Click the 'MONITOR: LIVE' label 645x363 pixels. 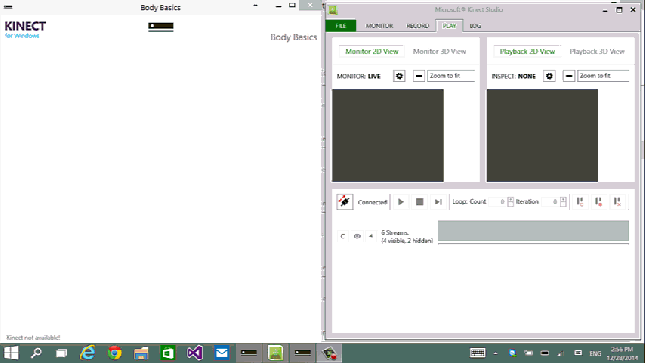(358, 77)
